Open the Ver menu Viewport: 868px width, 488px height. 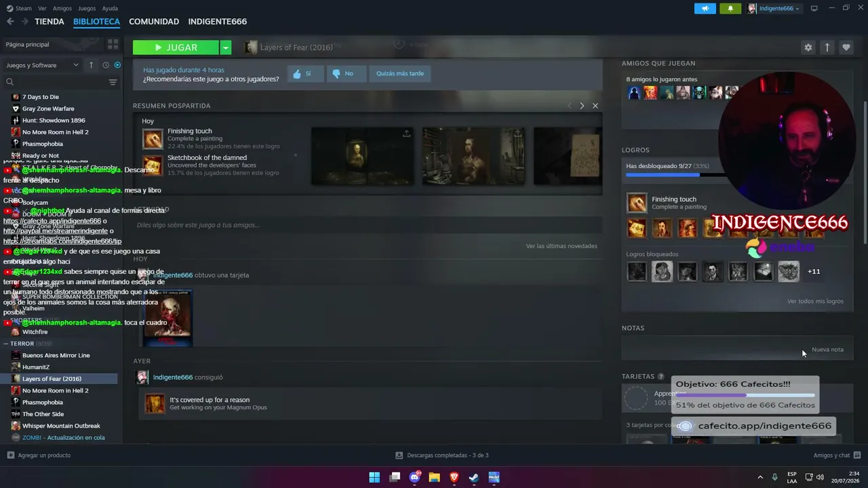pos(43,8)
